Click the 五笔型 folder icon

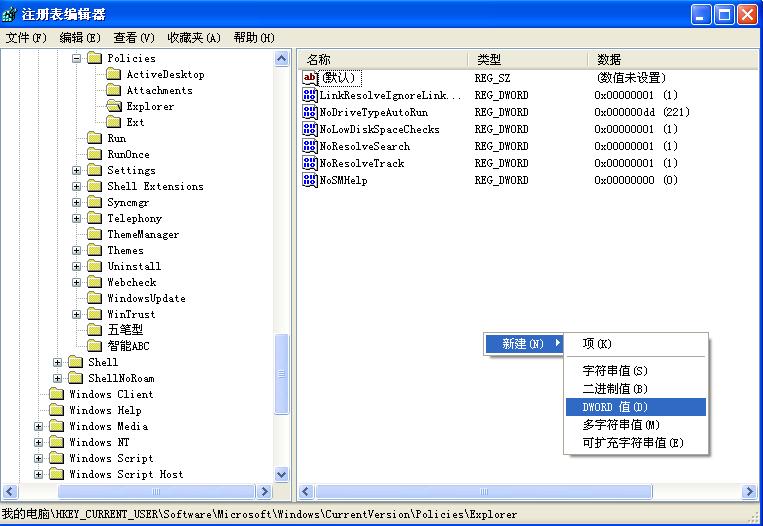click(x=94, y=330)
